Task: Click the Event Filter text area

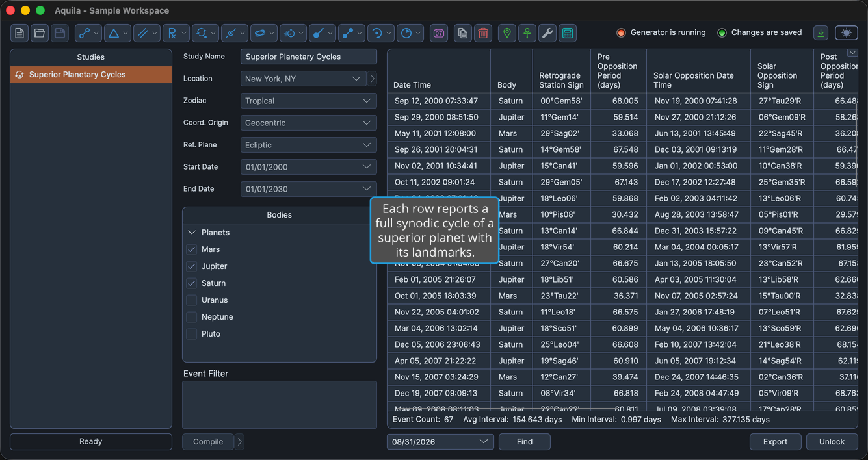Action: 280,405
